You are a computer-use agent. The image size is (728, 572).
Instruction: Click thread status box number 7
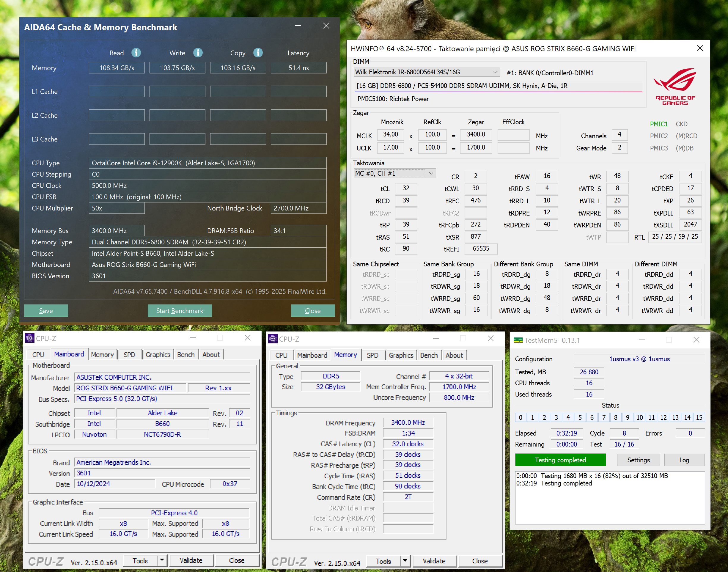click(x=604, y=417)
